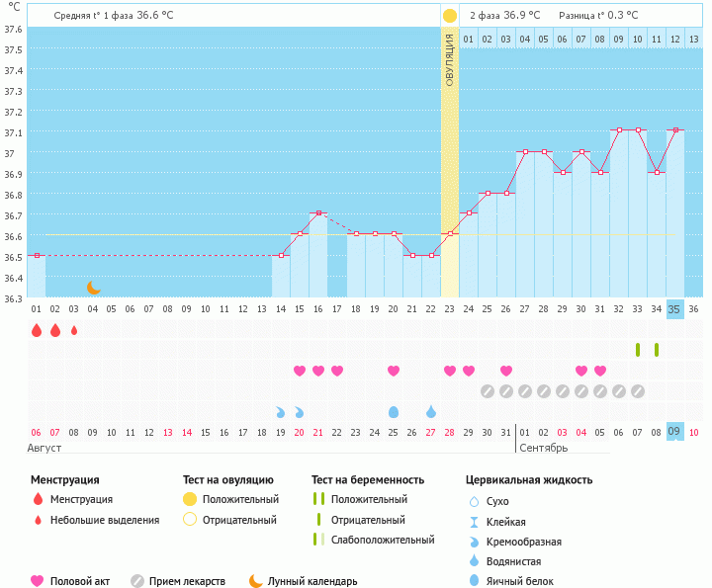
Task: Click the menstruation drop on cycle day 01
Action: (37, 330)
